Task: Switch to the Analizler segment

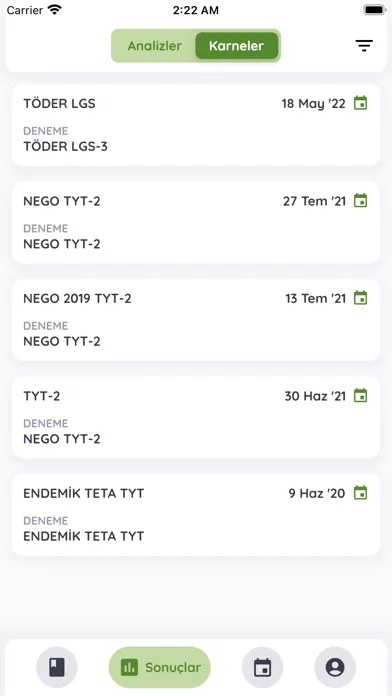Action: (x=154, y=46)
